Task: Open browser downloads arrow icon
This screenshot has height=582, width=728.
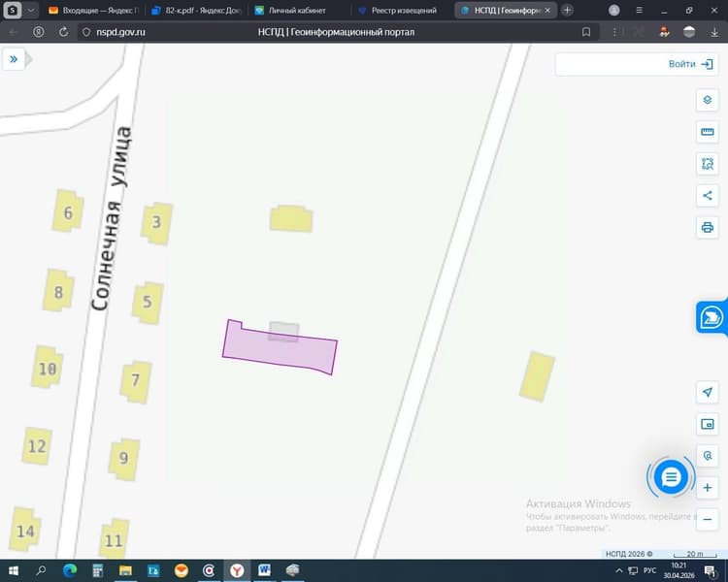Action: tap(714, 32)
